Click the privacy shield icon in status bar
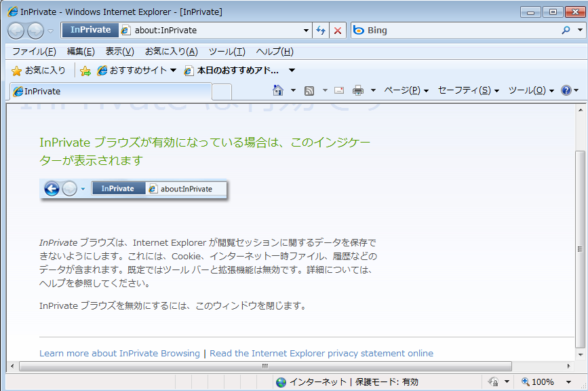 point(493,382)
